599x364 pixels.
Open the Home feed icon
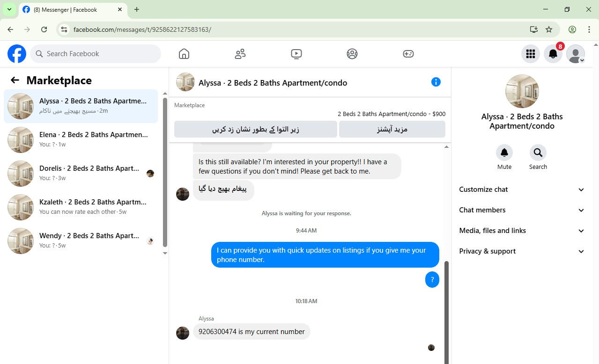click(x=184, y=54)
